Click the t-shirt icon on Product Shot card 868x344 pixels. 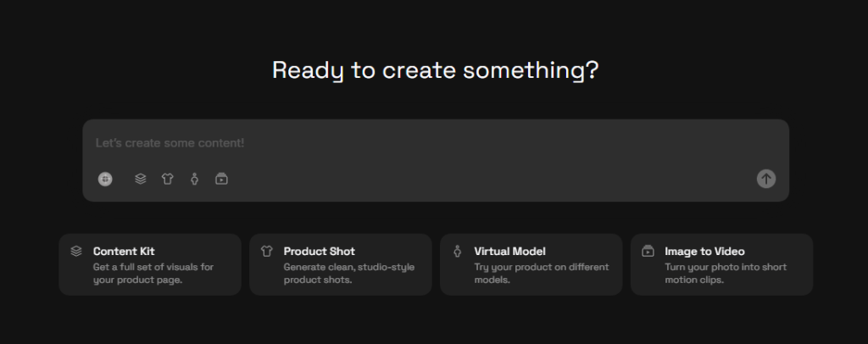pos(267,251)
